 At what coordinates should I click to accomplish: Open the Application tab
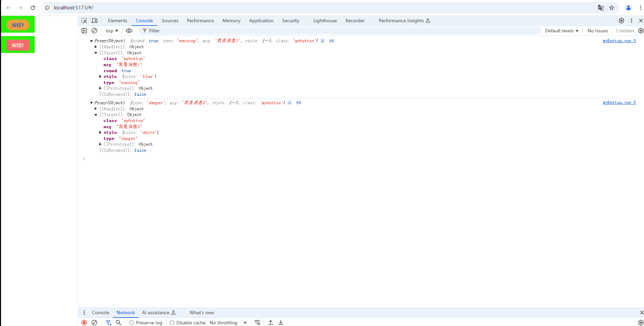[x=261, y=21]
